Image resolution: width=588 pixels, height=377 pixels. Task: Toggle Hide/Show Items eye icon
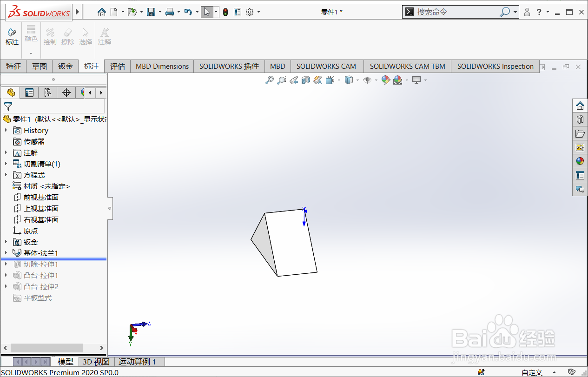[367, 80]
